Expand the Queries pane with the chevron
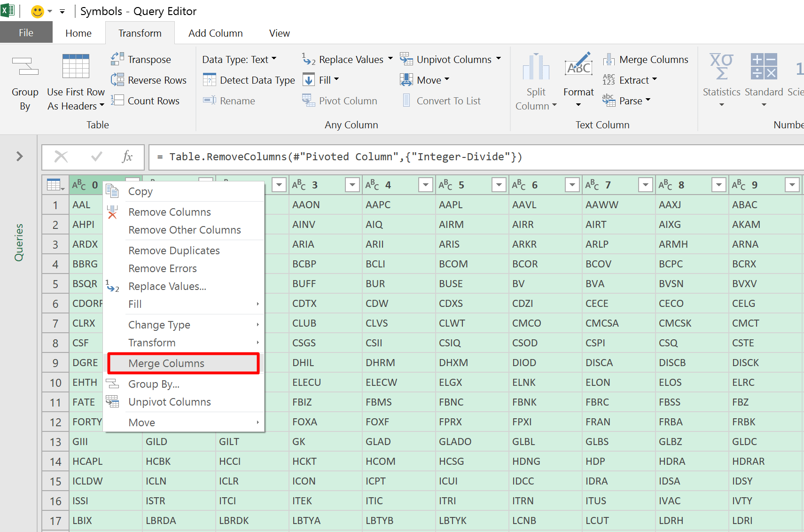This screenshot has width=804, height=532. 19,156
